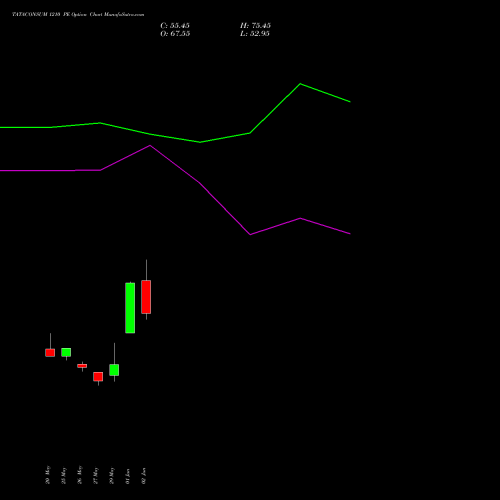Screen dimensions: 500x500
Task: Click the '02 Jun' date axis label
Action: point(144,476)
